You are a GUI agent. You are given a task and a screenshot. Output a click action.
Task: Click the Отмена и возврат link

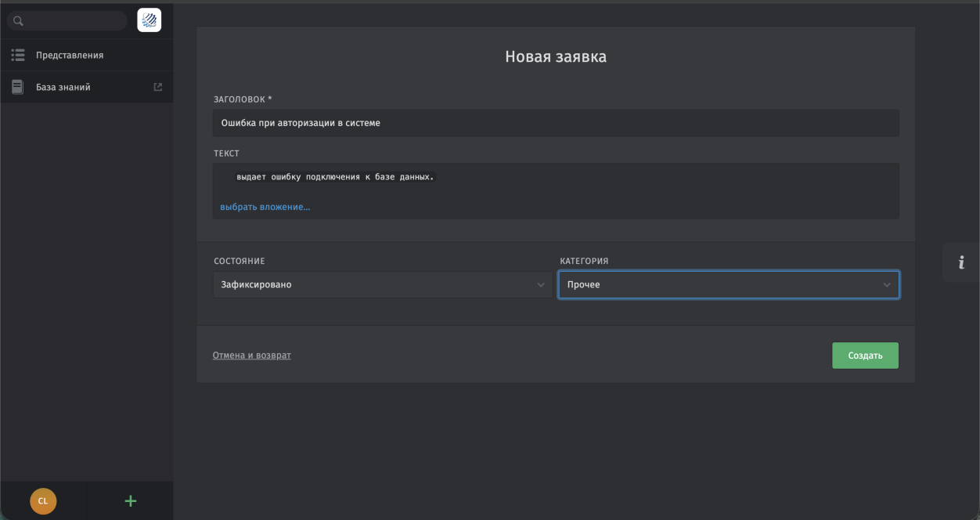pyautogui.click(x=252, y=356)
